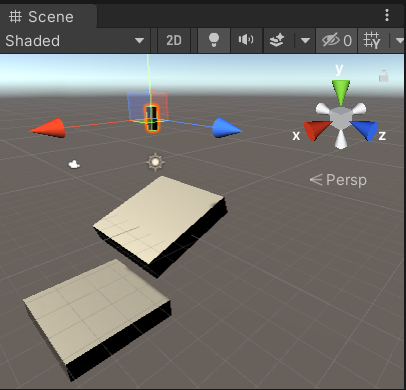
Task: Toggle the gizmo rotation lock padlock
Action: [x=384, y=76]
